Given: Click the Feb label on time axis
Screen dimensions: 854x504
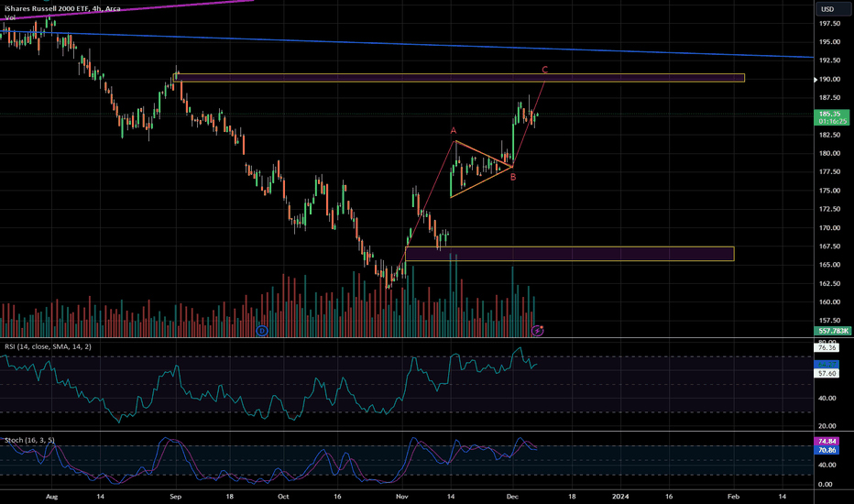Looking at the screenshot, I should tap(734, 497).
